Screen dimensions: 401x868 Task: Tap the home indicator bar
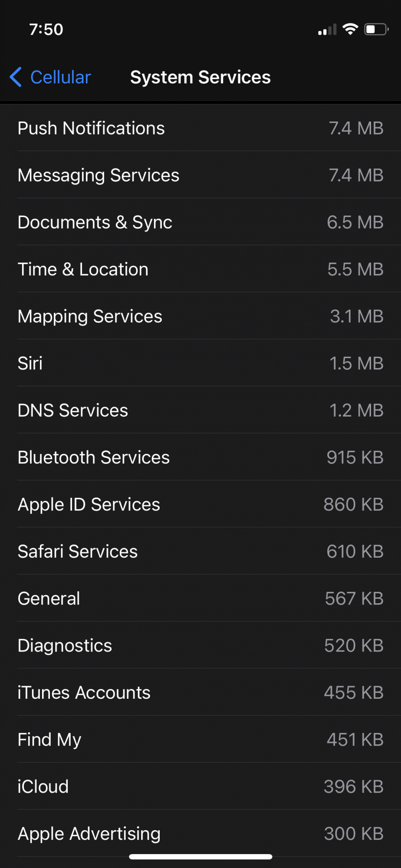200,857
